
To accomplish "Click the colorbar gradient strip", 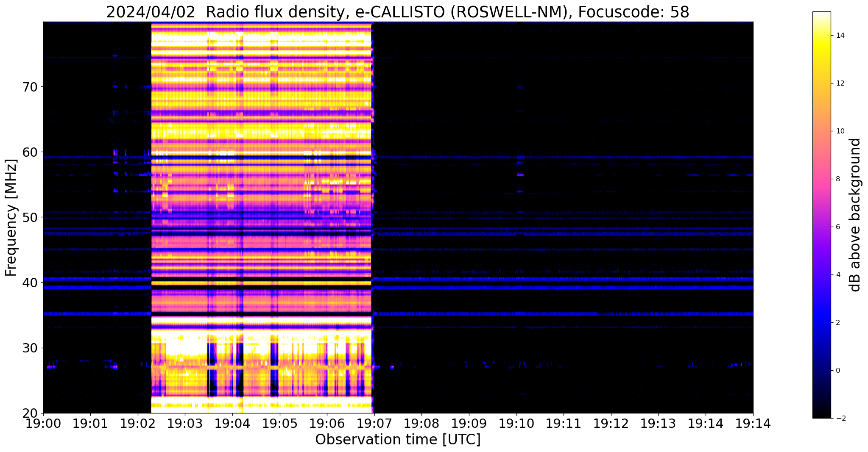I will [x=821, y=215].
